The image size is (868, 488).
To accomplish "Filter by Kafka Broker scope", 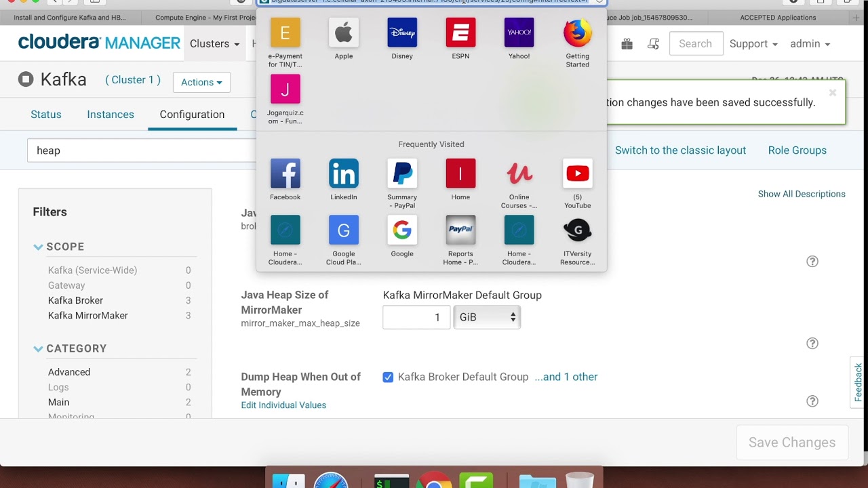I will pos(75,300).
